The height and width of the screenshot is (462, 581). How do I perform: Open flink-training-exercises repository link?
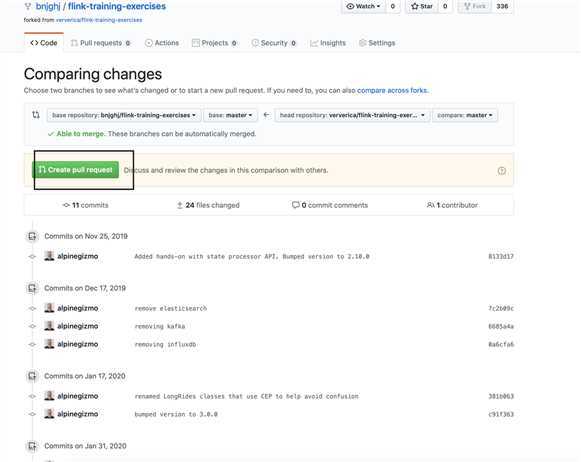[117, 6]
